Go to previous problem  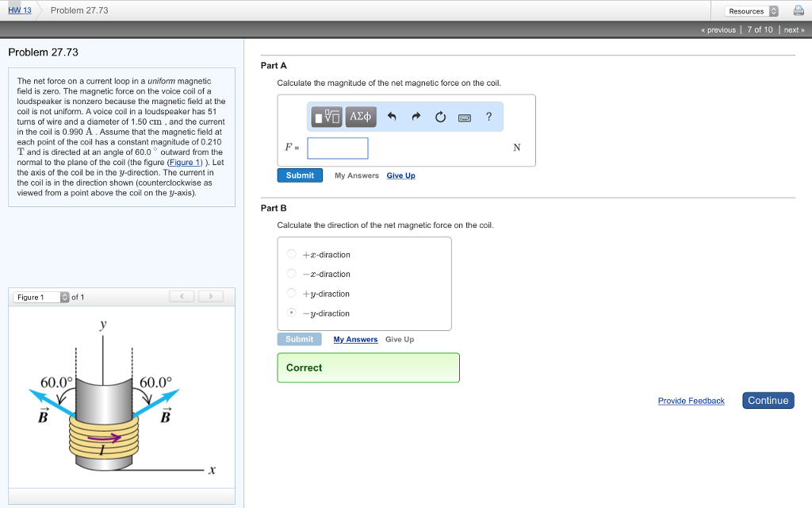tap(718, 30)
